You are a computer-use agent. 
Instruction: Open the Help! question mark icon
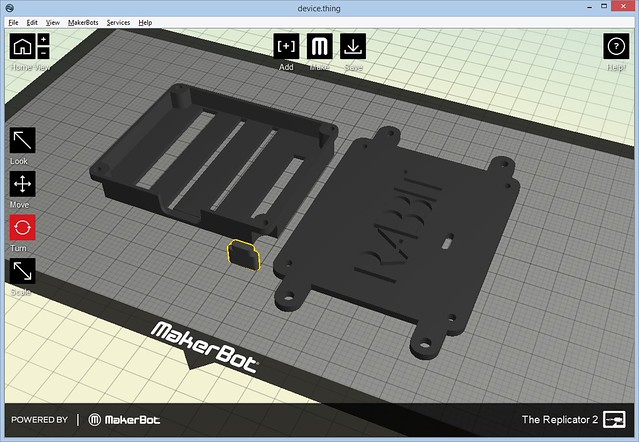tap(616, 46)
